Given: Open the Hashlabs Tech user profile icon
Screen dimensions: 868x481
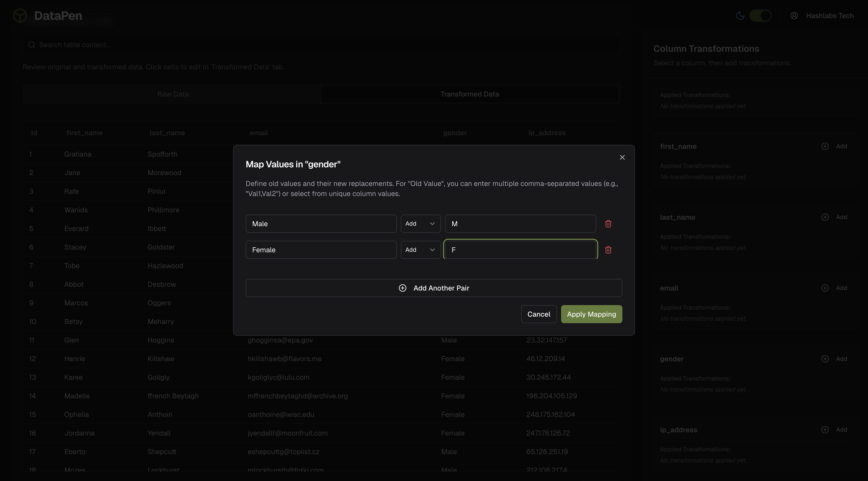Looking at the screenshot, I should point(794,16).
